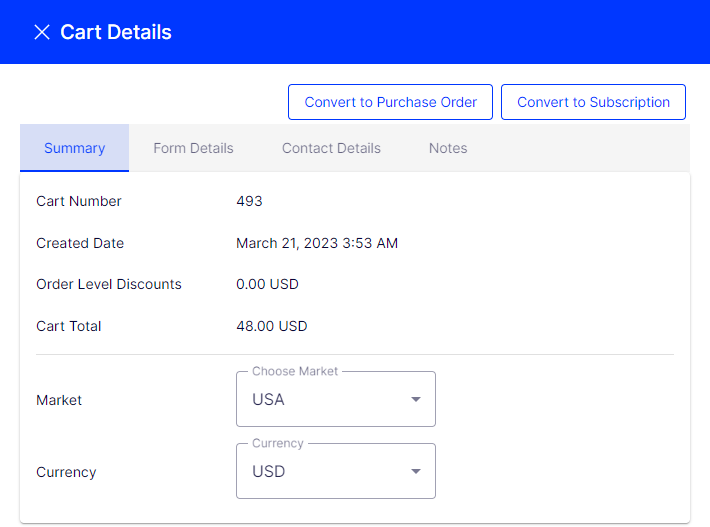Expand the Currency dropdown arrow
Image resolution: width=710 pixels, height=527 pixels.
pos(416,472)
